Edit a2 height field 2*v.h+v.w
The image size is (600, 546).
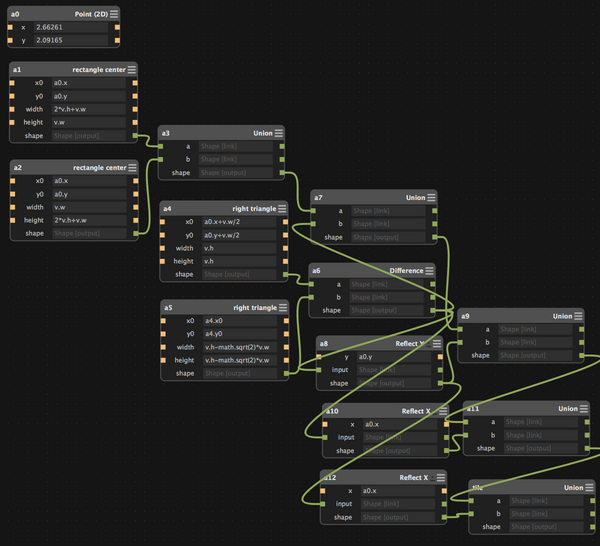pyautogui.click(x=90, y=220)
